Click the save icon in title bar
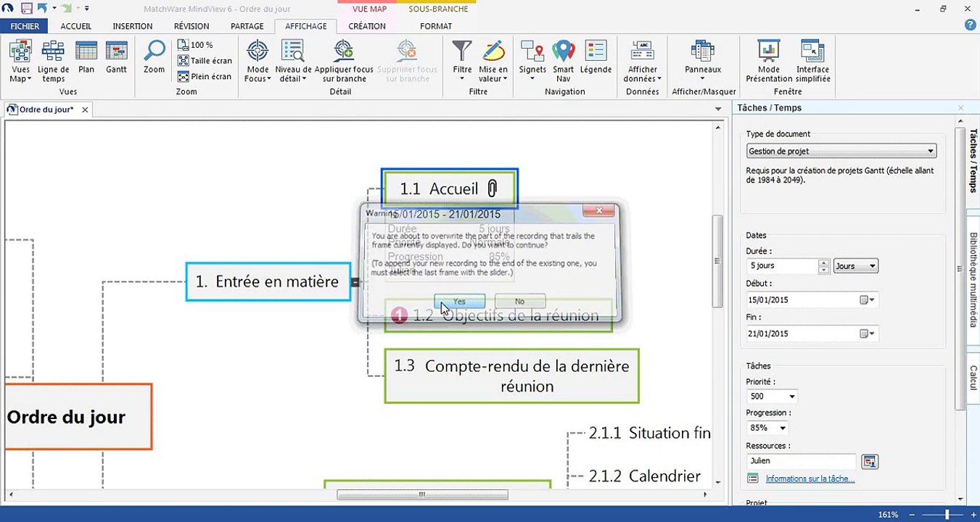This screenshot has width=980, height=522. 27,8
